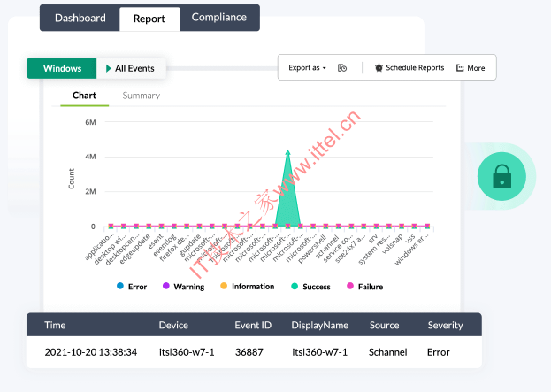This screenshot has width=551, height=392.
Task: Click the copy/pin icon beside Export as
Action: click(x=342, y=68)
